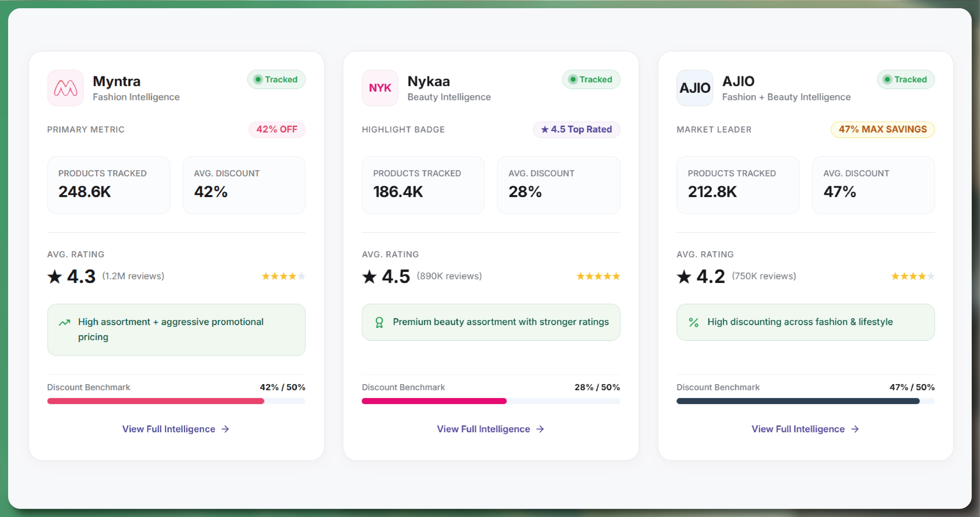Screen dimensions: 980x517
Task: Click the AJIO discount benchmark progress bar
Action: pos(806,401)
